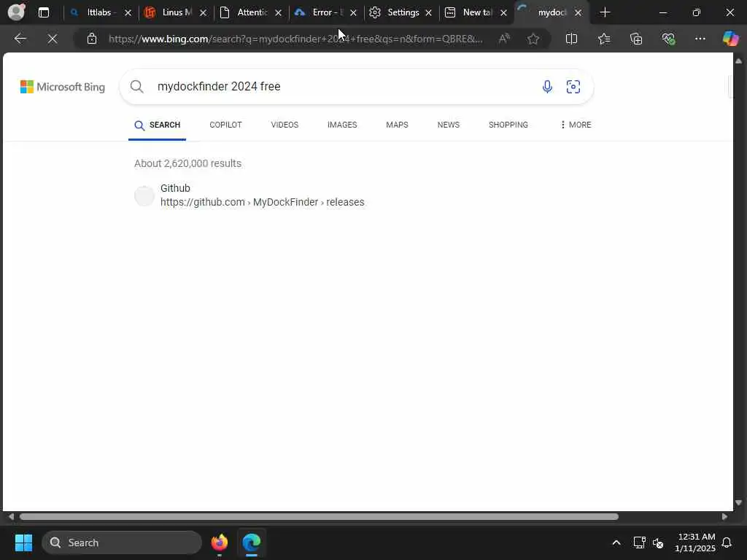Open notifications bell icon
747x560 pixels.
point(727,542)
